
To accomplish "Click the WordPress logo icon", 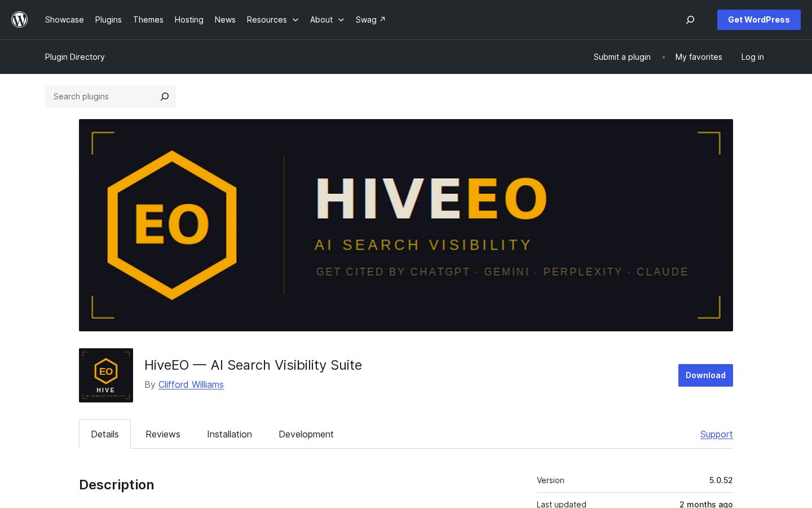I will pos(20,20).
